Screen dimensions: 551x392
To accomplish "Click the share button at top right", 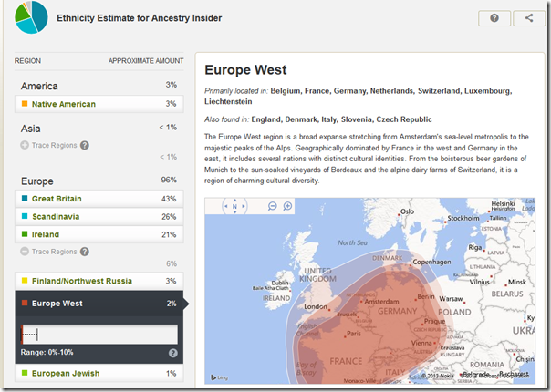I will tap(529, 18).
